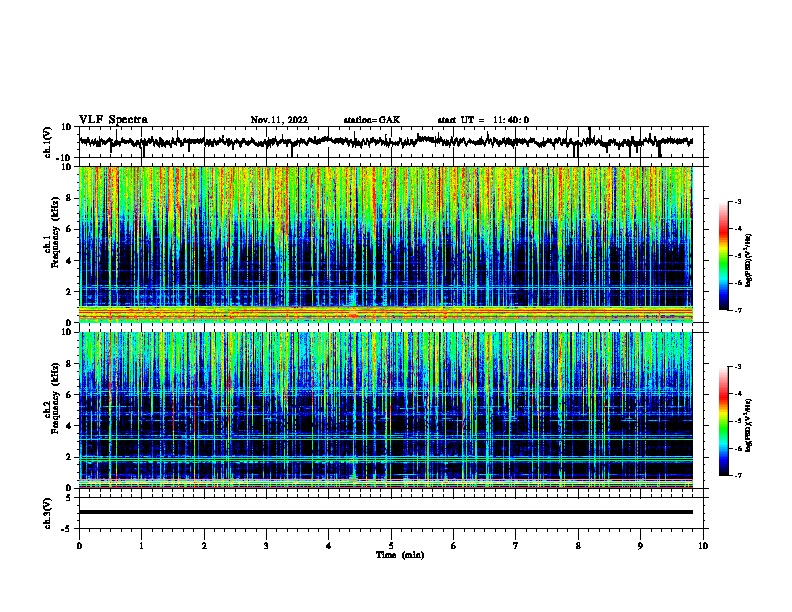Image resolution: width=792 pixels, height=612 pixels.
Task: Click the "Time (min)" axis label
Action: 400,555
